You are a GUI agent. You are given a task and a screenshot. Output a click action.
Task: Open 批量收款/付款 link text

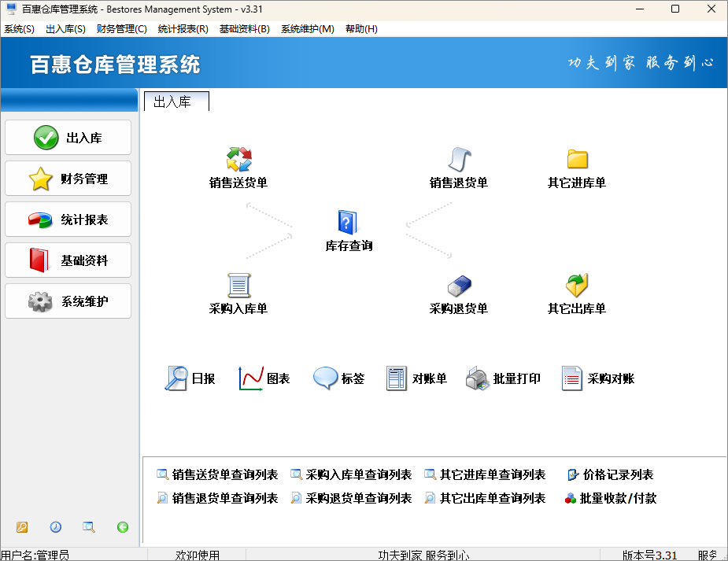click(x=619, y=498)
